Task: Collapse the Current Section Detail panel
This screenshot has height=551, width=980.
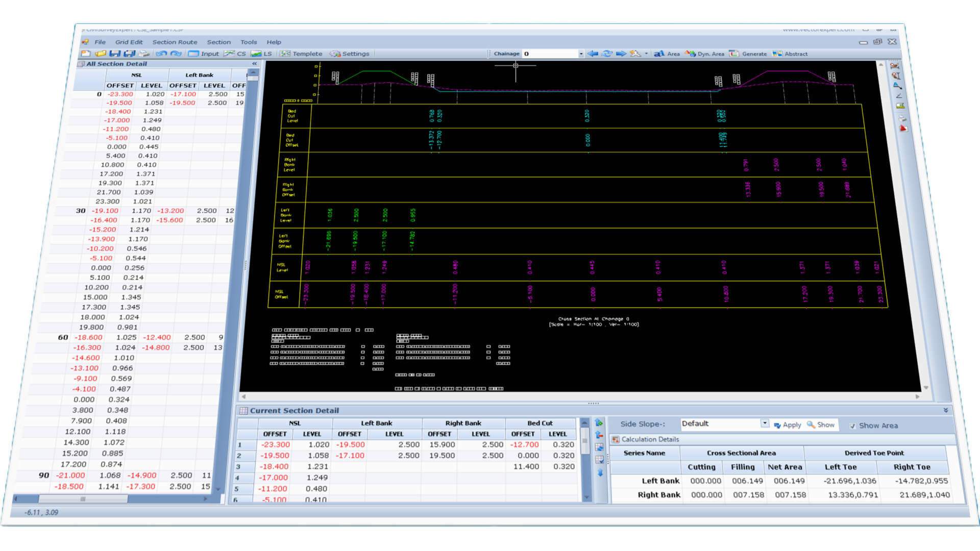Action: point(946,410)
